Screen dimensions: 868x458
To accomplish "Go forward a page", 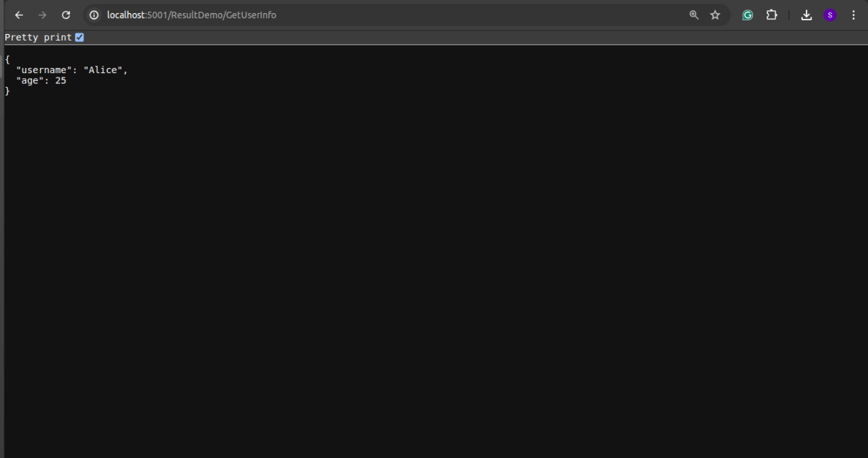I will click(x=42, y=14).
